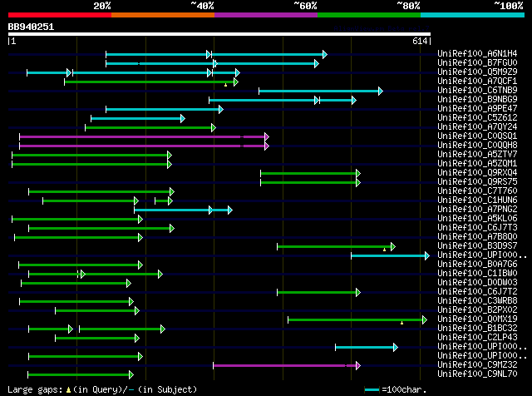Click the cyan ~100% identity legend segment
532x396 pixels.
click(x=473, y=15)
